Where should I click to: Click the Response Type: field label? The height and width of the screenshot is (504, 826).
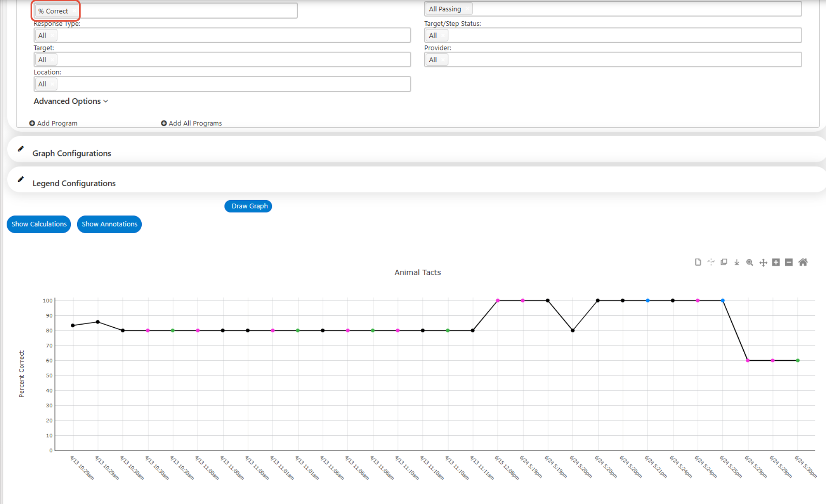coord(57,24)
